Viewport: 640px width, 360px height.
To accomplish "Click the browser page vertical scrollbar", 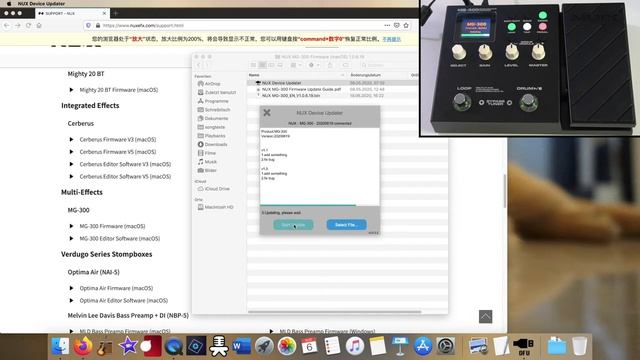I will click(505, 191).
